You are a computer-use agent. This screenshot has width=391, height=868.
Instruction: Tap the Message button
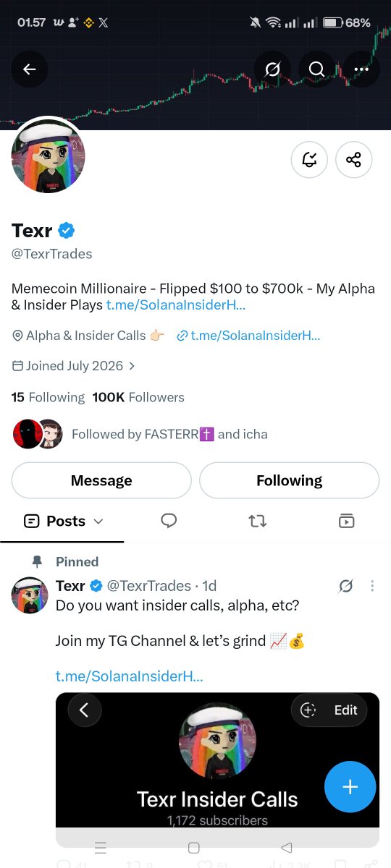tap(101, 481)
